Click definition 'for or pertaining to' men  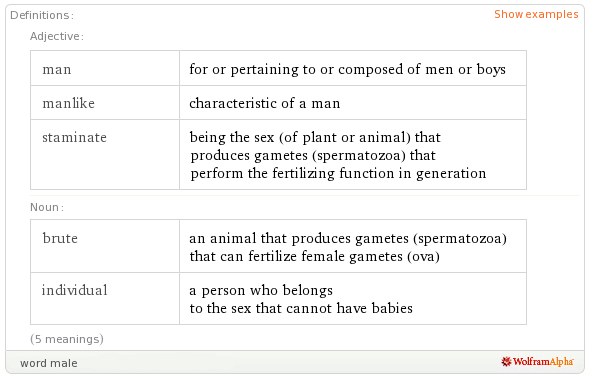[347, 69]
